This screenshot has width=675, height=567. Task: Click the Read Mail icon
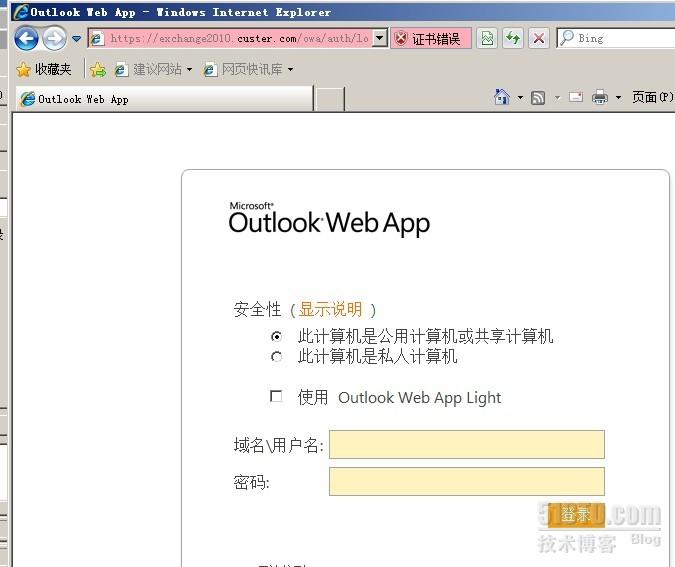(576, 97)
